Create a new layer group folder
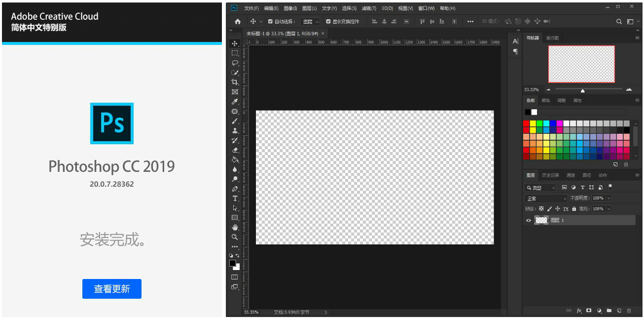The height and width of the screenshot is (318, 644). click(x=609, y=311)
